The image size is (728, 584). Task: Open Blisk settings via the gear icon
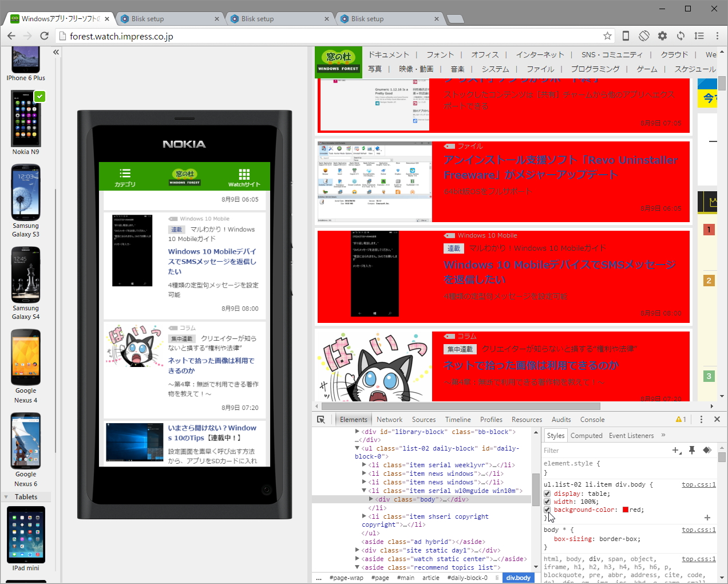click(x=662, y=35)
